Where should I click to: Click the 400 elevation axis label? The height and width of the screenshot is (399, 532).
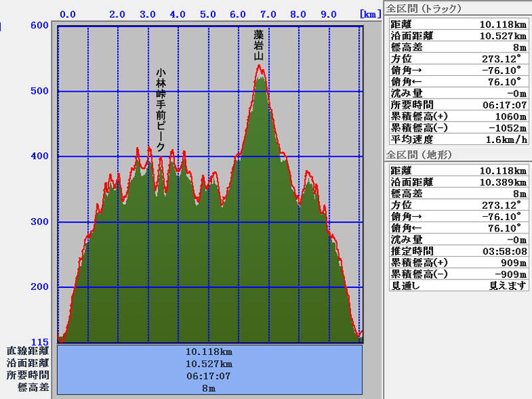click(39, 156)
